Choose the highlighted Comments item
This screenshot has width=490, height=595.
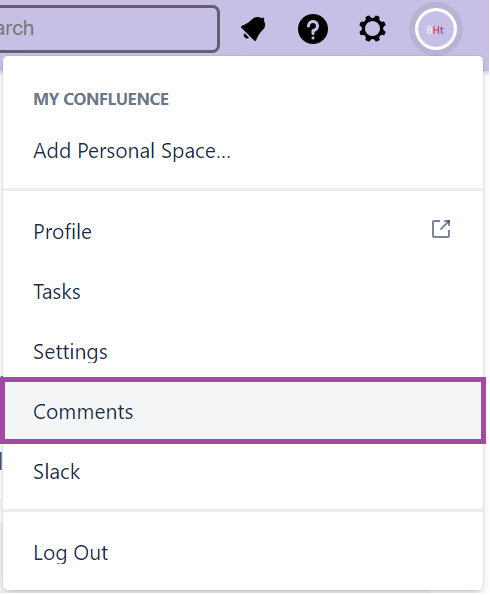pyautogui.click(x=243, y=412)
